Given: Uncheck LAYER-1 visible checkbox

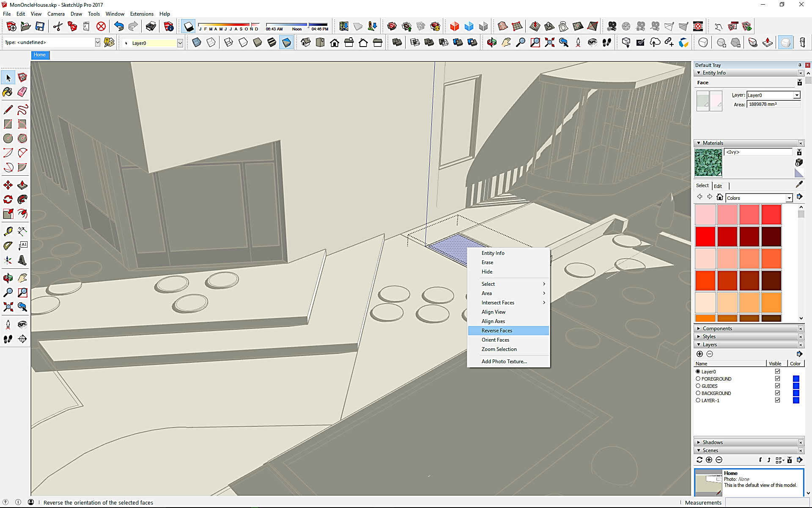Looking at the screenshot, I should [x=777, y=400].
